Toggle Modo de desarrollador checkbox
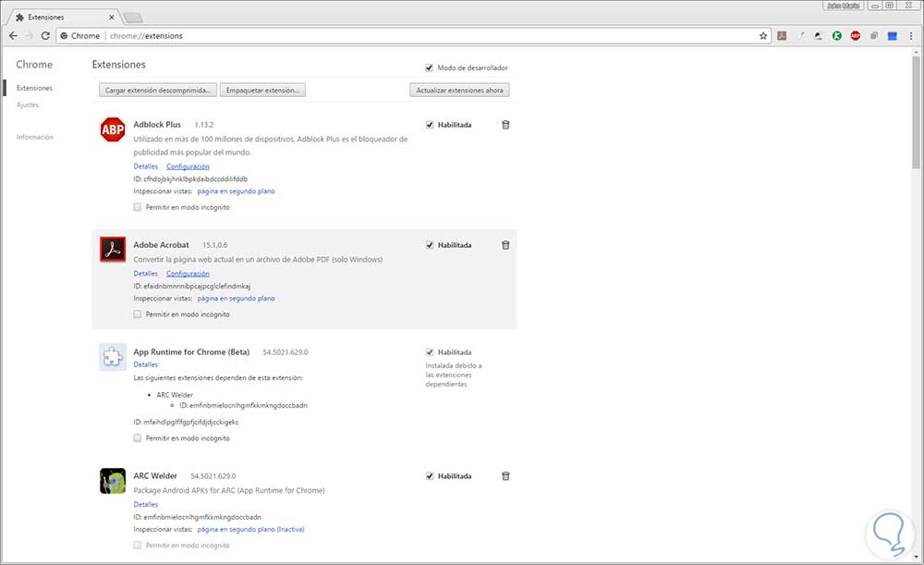 (430, 68)
